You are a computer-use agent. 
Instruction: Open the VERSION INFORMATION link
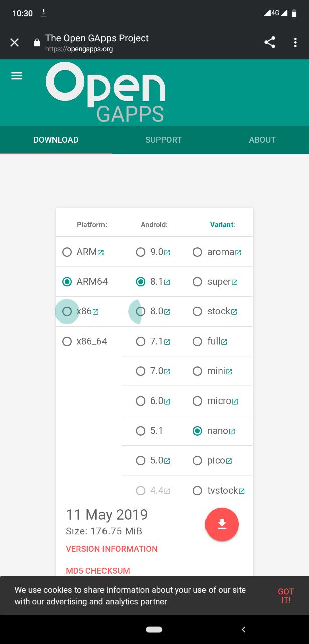[112, 549]
